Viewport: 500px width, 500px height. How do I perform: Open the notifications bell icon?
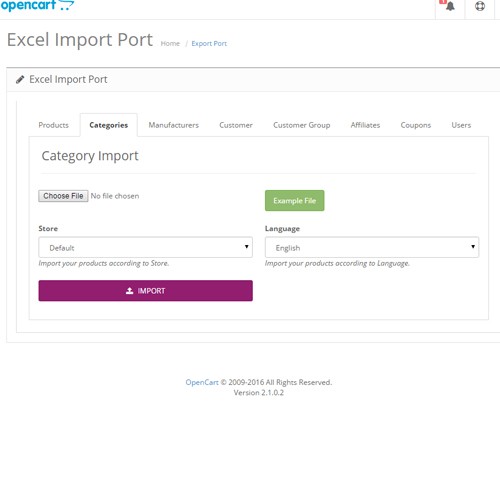click(x=450, y=6)
